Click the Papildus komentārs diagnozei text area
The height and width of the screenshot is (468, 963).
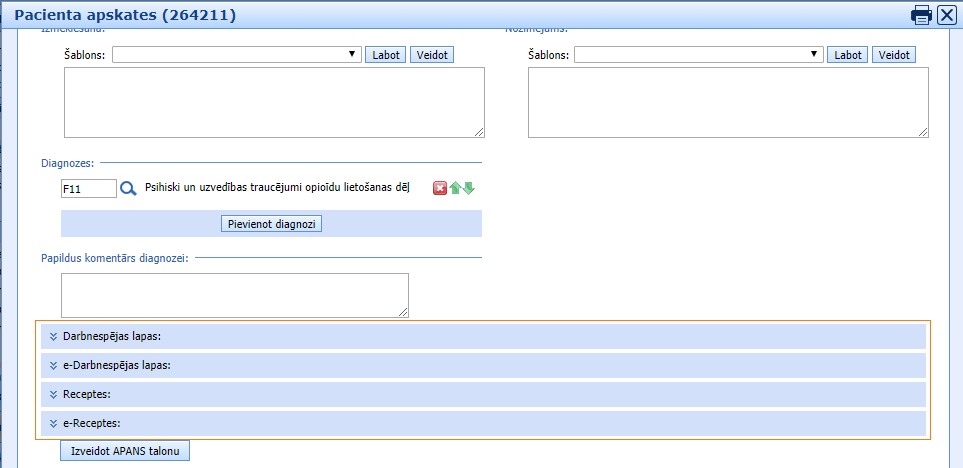coord(235,295)
